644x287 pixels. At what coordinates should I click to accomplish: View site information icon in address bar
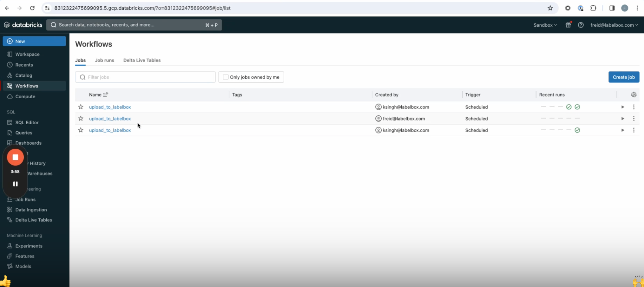point(47,8)
